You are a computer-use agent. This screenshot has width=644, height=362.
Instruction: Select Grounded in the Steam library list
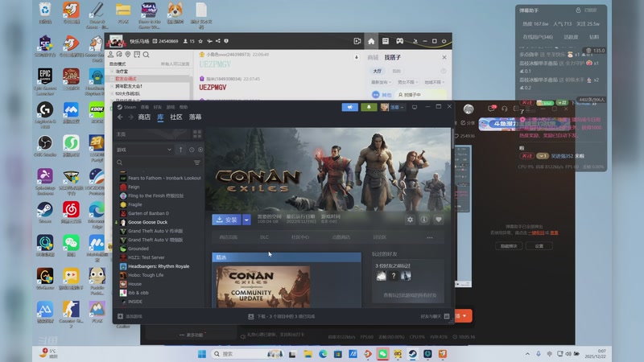click(x=138, y=249)
